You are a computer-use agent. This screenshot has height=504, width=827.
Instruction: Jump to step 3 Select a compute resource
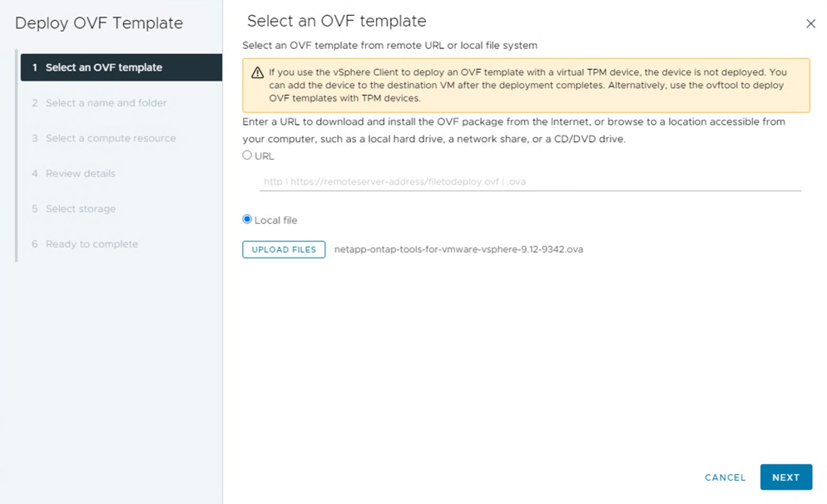[111, 138]
